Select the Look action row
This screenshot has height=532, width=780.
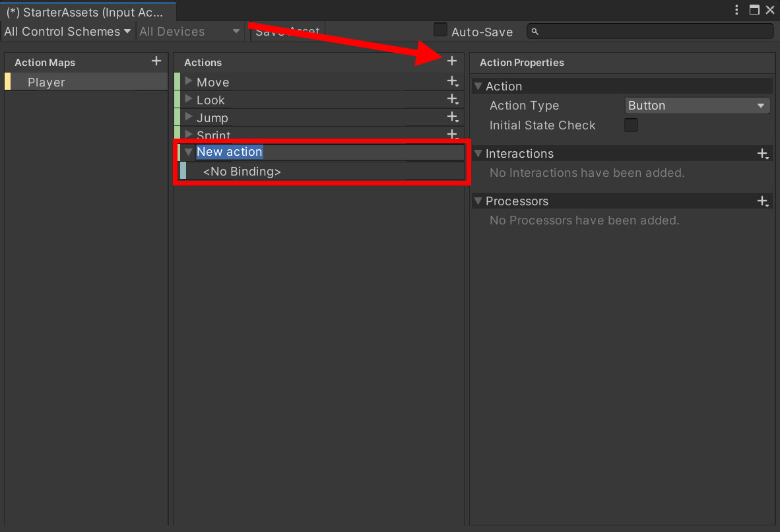[x=319, y=100]
